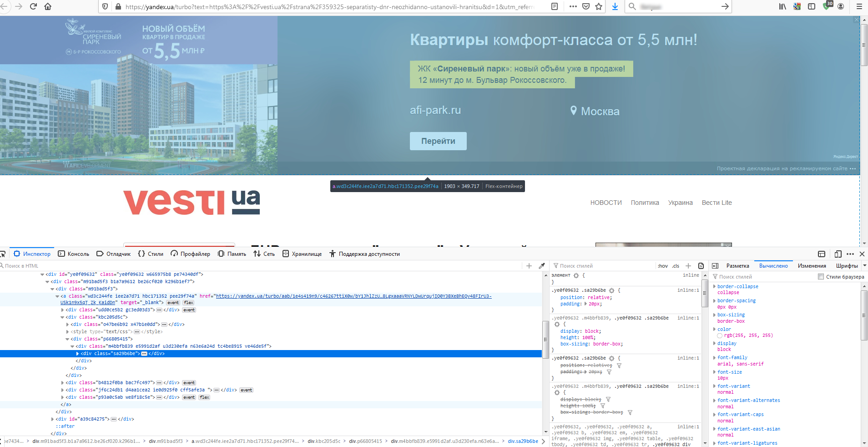Click the Перейти ad button
Screen dimensions: 868x447
pos(438,141)
